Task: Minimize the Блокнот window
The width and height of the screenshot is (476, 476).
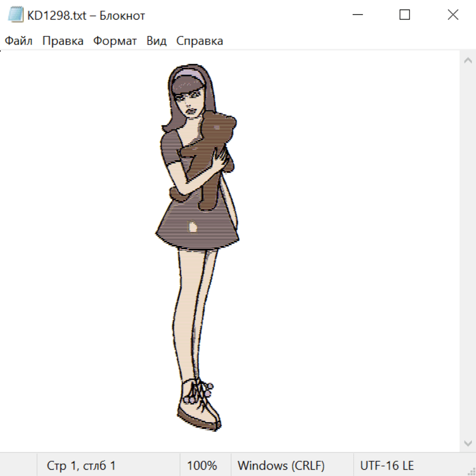Action: (x=357, y=15)
